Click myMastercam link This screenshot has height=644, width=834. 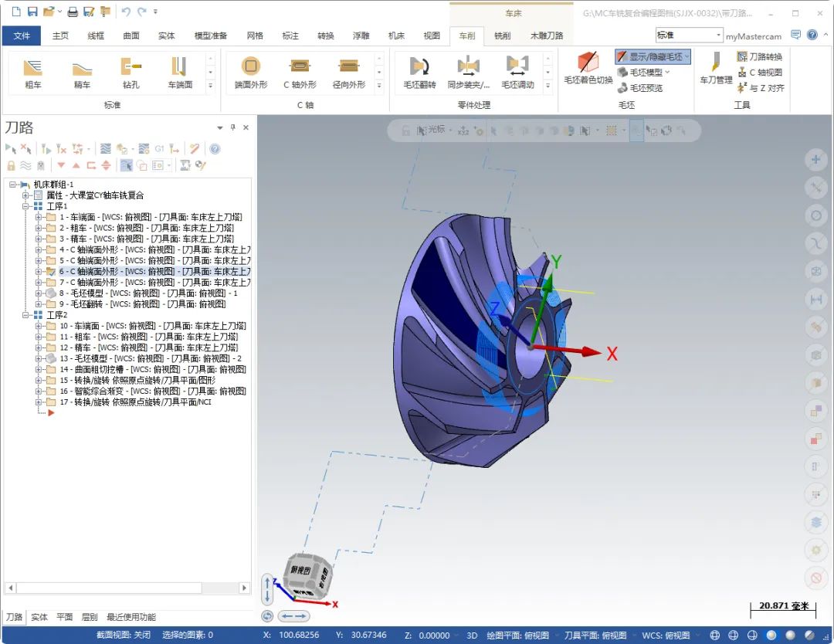click(x=753, y=36)
